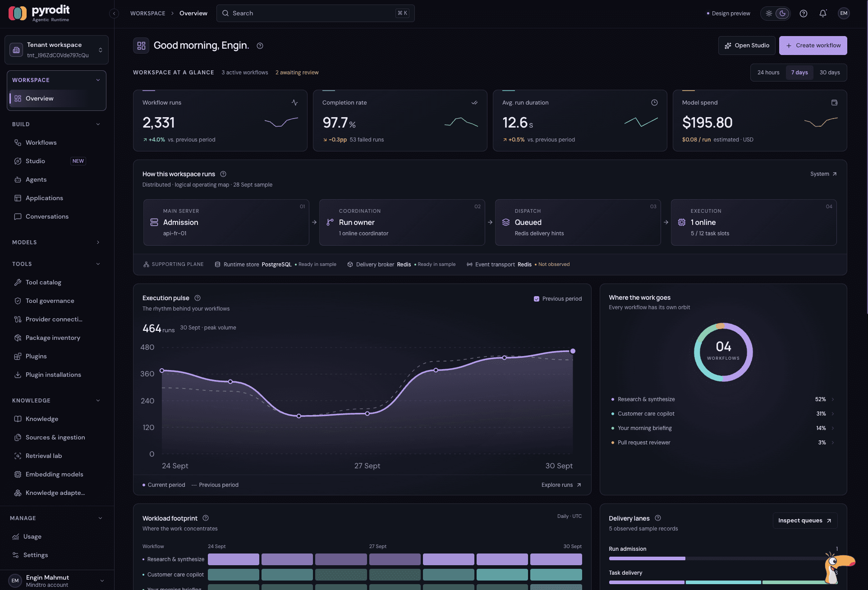
Task: Open the help question-mark icon in top bar
Action: pos(803,14)
